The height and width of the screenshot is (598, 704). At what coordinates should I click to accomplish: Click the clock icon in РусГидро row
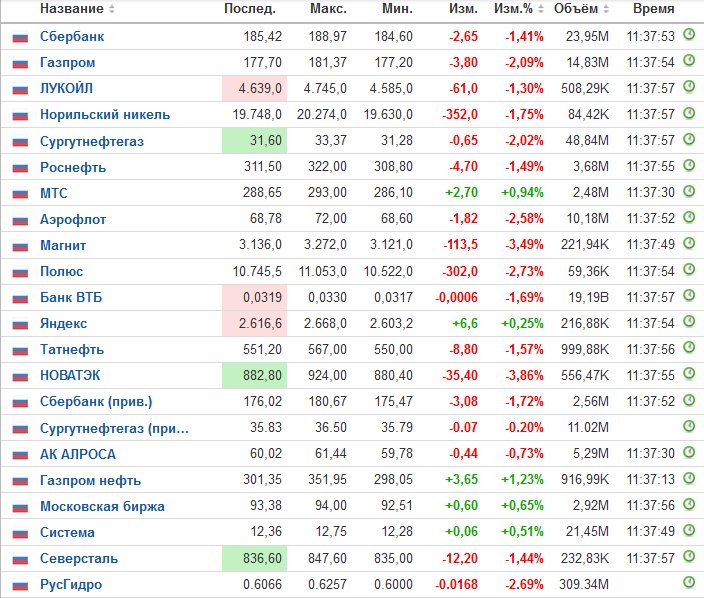(x=689, y=582)
